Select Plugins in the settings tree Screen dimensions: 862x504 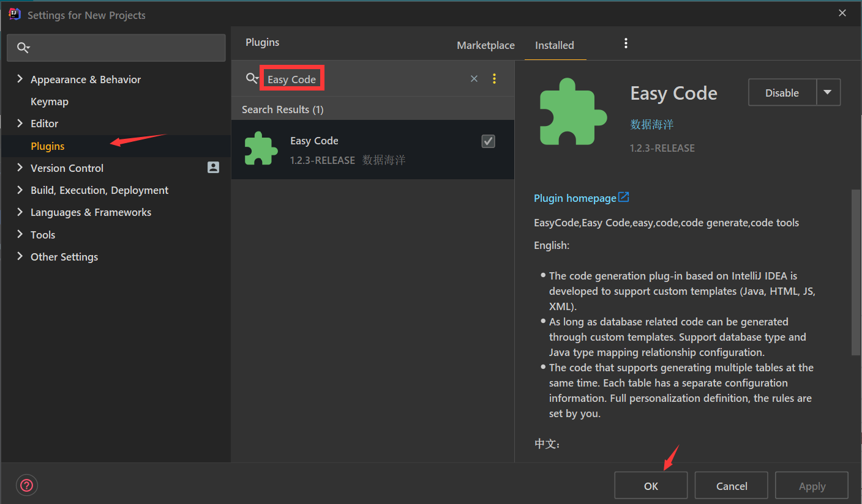(x=48, y=146)
